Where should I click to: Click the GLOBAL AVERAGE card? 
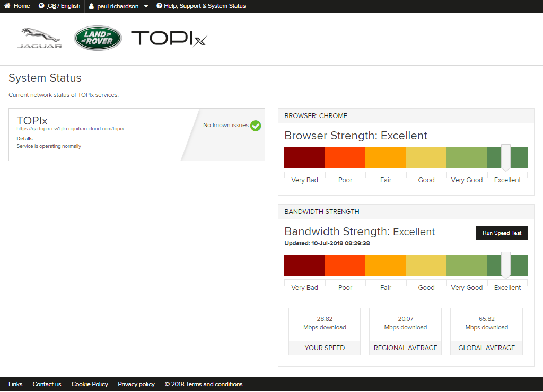(x=487, y=332)
